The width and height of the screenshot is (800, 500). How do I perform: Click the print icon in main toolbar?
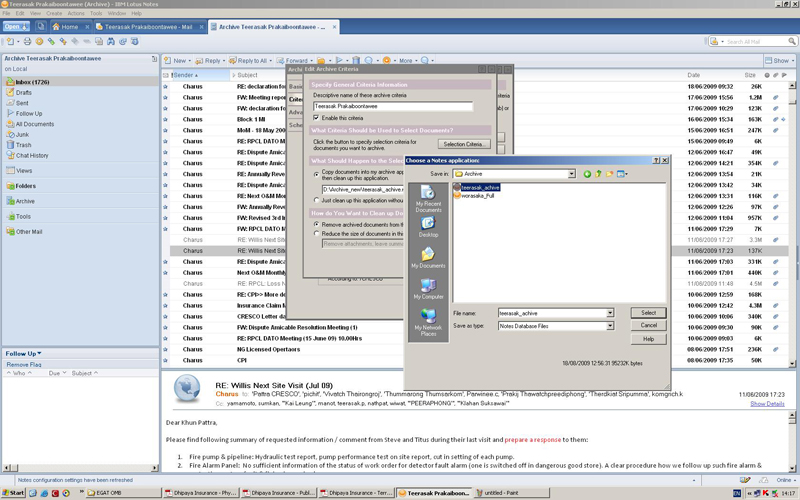pyautogui.click(x=28, y=41)
